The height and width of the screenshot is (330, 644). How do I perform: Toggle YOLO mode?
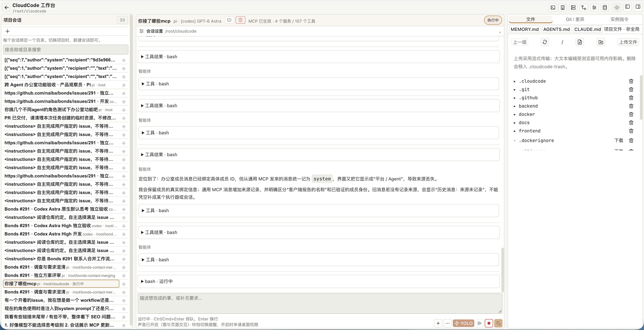464,323
